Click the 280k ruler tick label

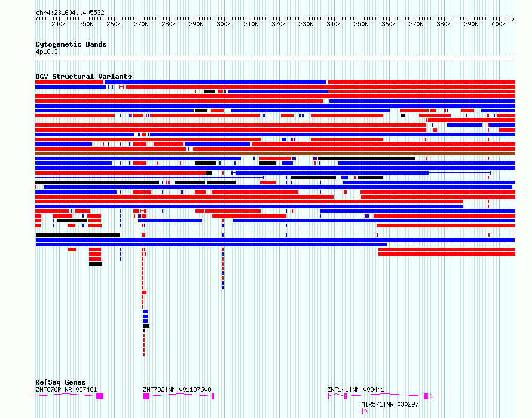tap(169, 24)
